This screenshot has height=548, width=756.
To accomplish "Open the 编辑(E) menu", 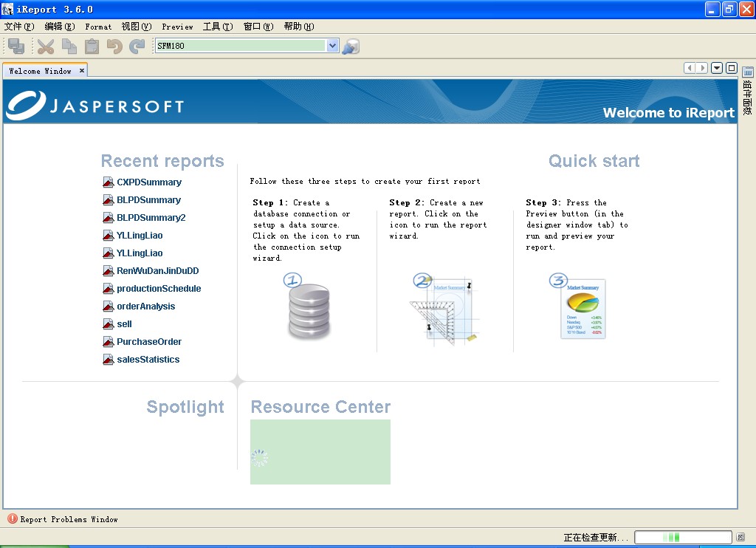I will pyautogui.click(x=60, y=27).
